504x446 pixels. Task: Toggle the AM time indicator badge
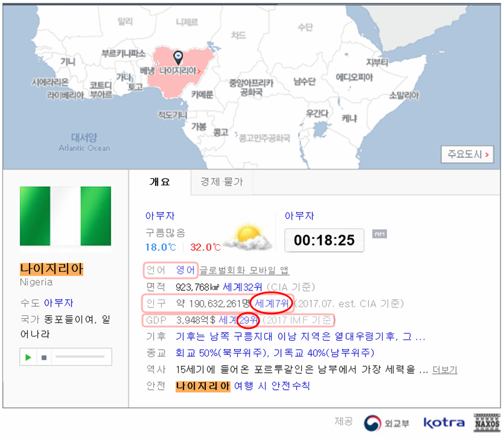[379, 234]
